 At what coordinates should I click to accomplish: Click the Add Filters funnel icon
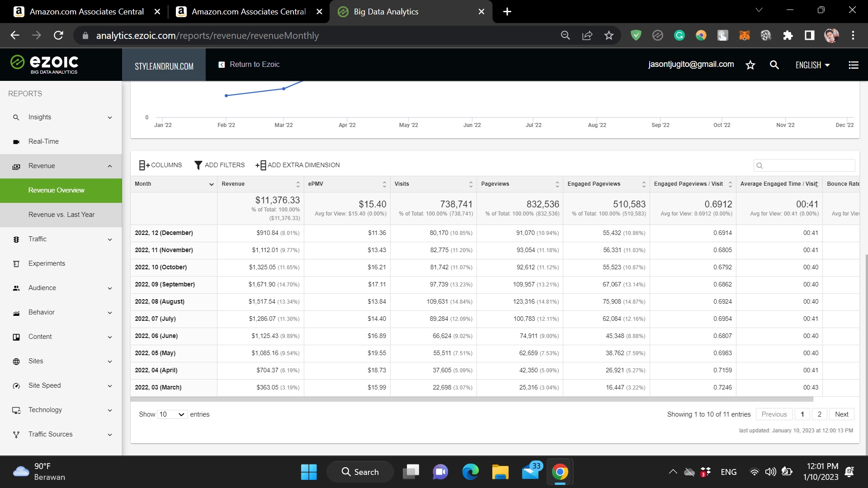198,165
